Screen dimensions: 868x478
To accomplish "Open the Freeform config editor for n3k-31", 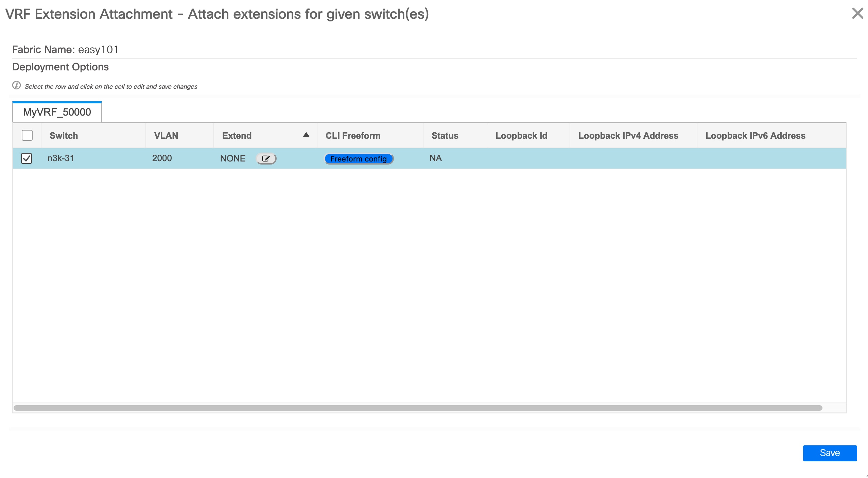I will click(x=359, y=158).
